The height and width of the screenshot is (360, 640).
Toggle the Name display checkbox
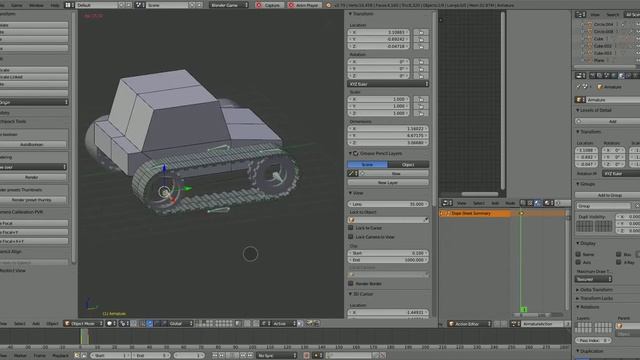click(x=578, y=254)
